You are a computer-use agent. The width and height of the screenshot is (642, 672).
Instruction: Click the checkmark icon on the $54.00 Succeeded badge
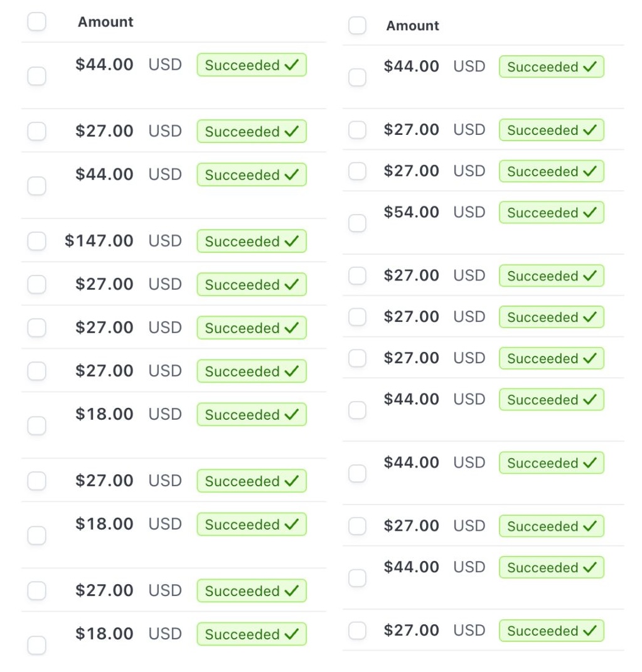point(589,213)
